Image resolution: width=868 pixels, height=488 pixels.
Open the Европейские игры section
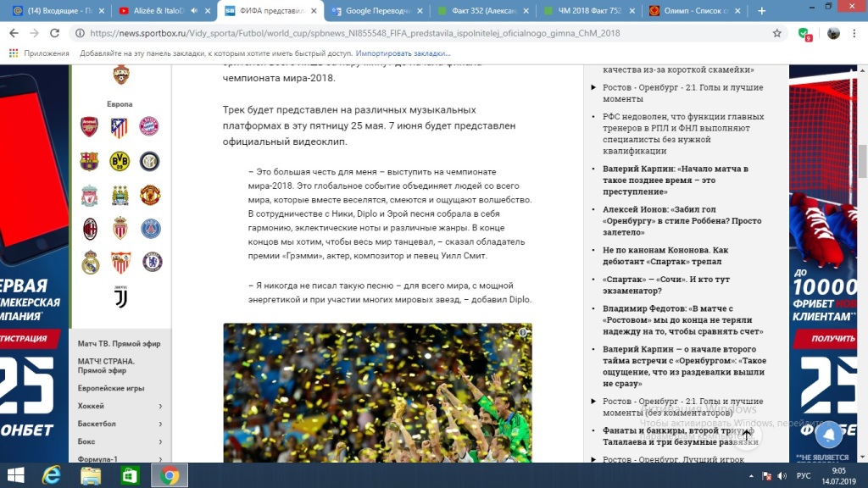[x=111, y=388]
